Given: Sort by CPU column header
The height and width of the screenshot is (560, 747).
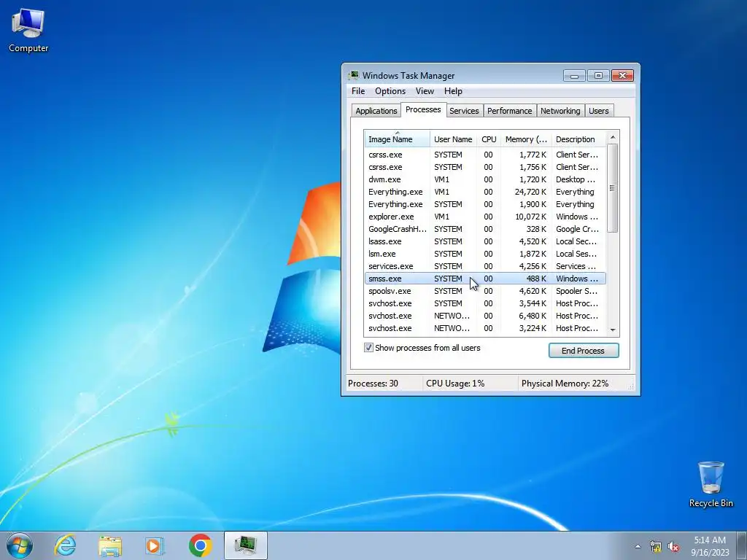Looking at the screenshot, I should [489, 139].
